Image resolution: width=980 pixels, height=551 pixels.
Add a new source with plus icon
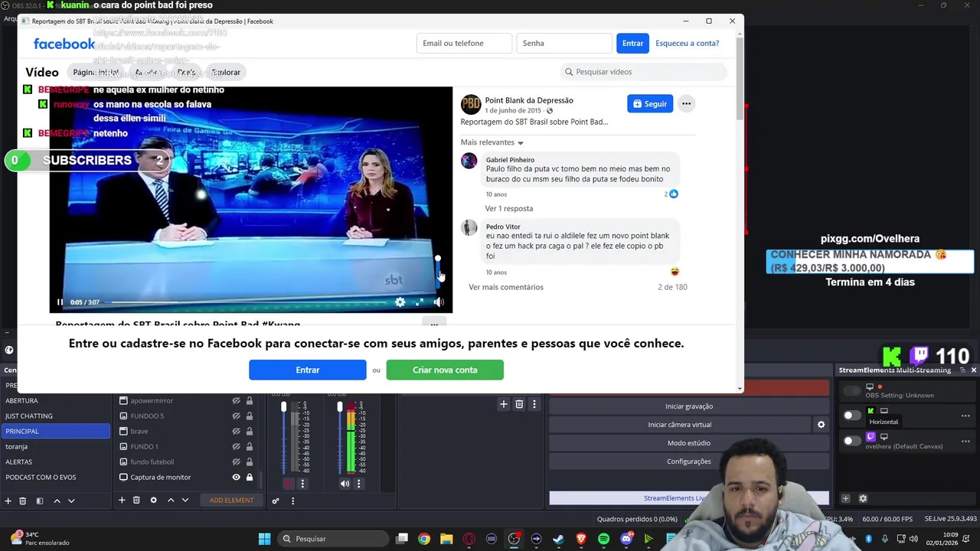pos(121,500)
